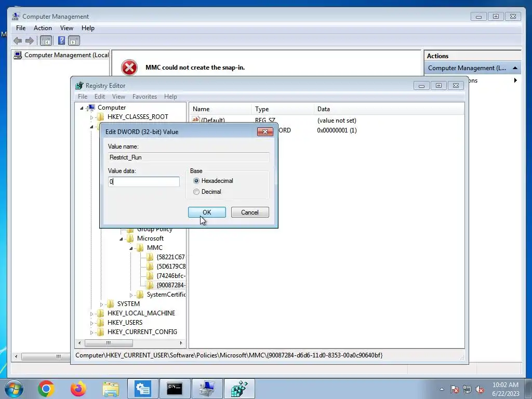This screenshot has width=532, height=399.
Task: Open the Edit menu in Registry Editor
Action: coord(100,97)
